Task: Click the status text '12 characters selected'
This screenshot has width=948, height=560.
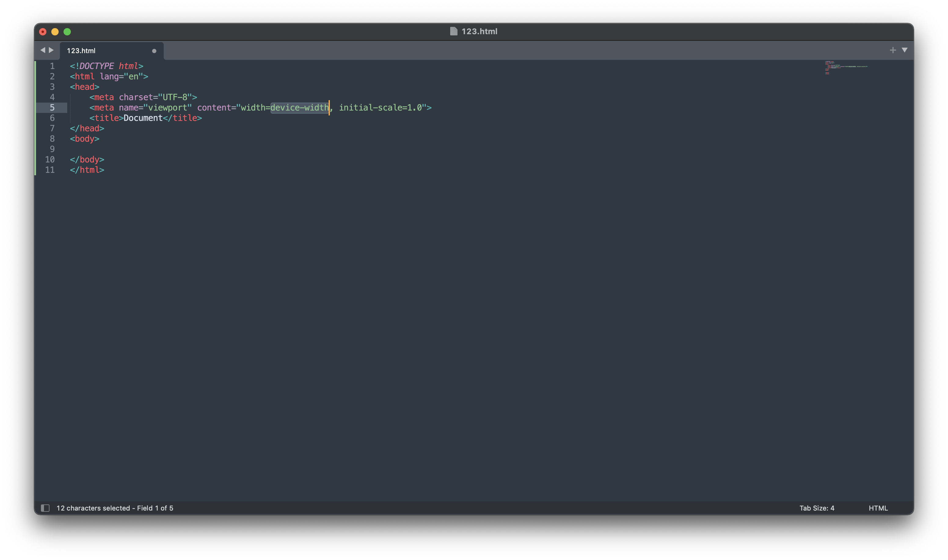Action: (93, 508)
